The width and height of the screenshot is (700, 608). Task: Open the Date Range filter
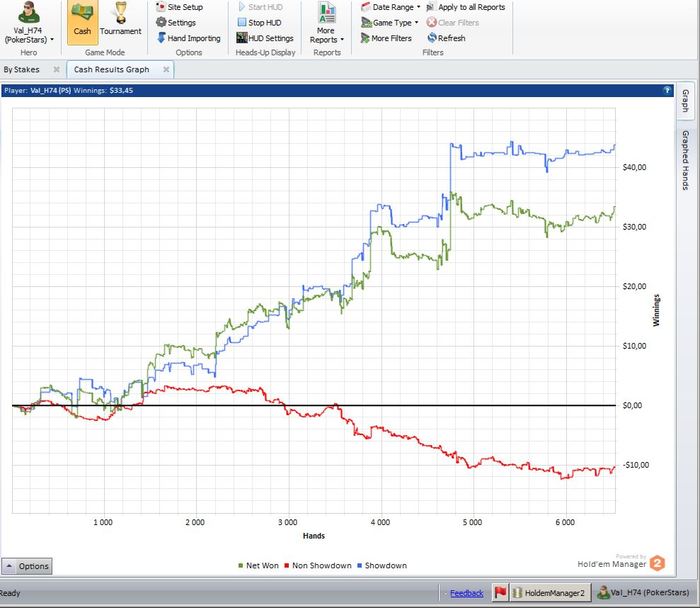(x=391, y=7)
